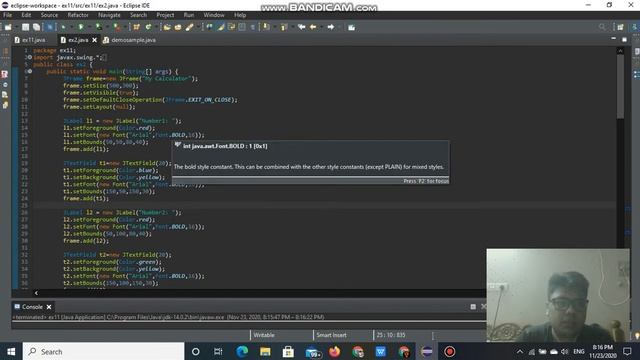Viewport: 640px width, 360px height.
Task: Open the Navigate menu
Action: click(109, 15)
